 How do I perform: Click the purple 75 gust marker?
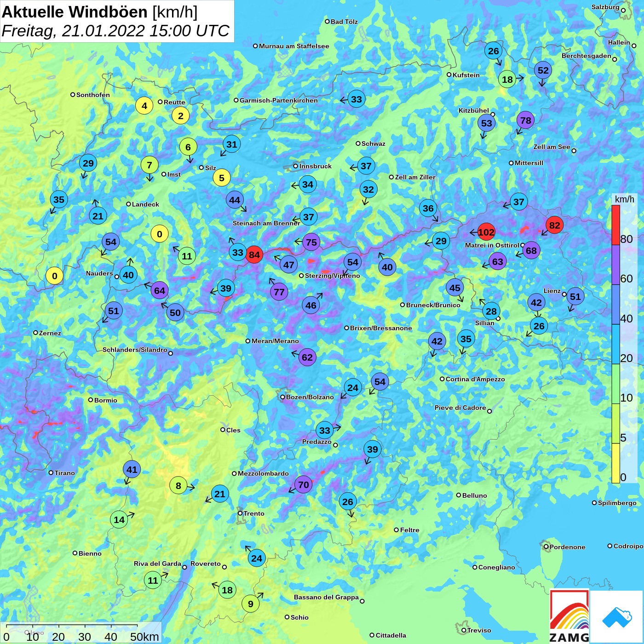(x=311, y=242)
